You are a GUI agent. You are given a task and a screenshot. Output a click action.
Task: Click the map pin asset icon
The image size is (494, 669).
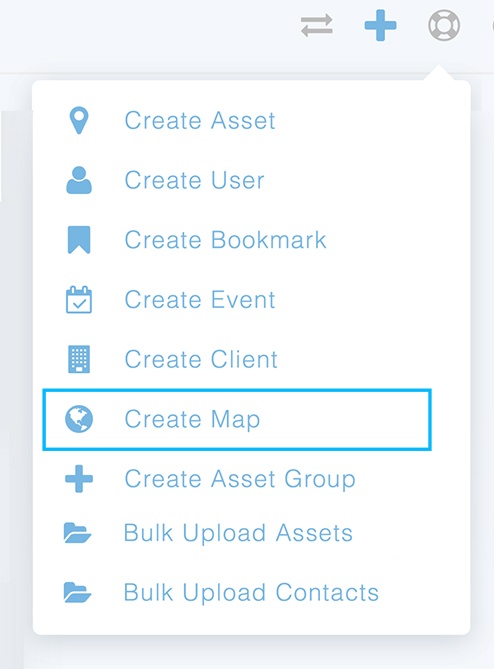point(79,120)
